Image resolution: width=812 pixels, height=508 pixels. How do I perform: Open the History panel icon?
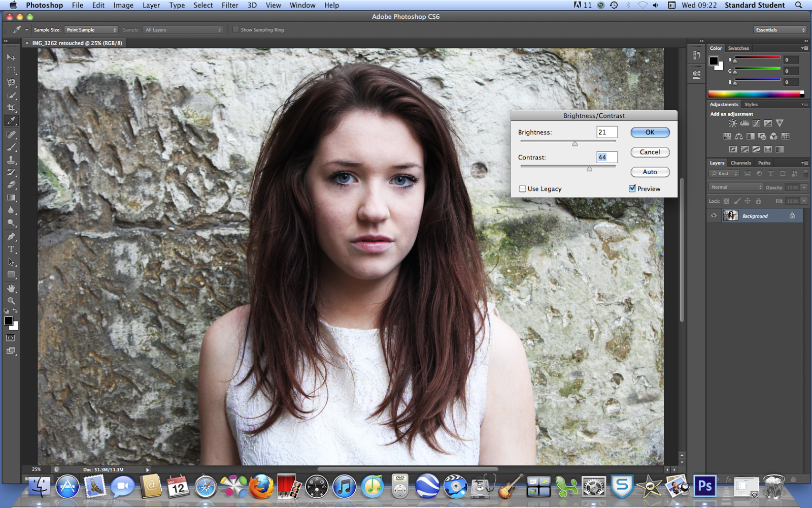(x=697, y=55)
